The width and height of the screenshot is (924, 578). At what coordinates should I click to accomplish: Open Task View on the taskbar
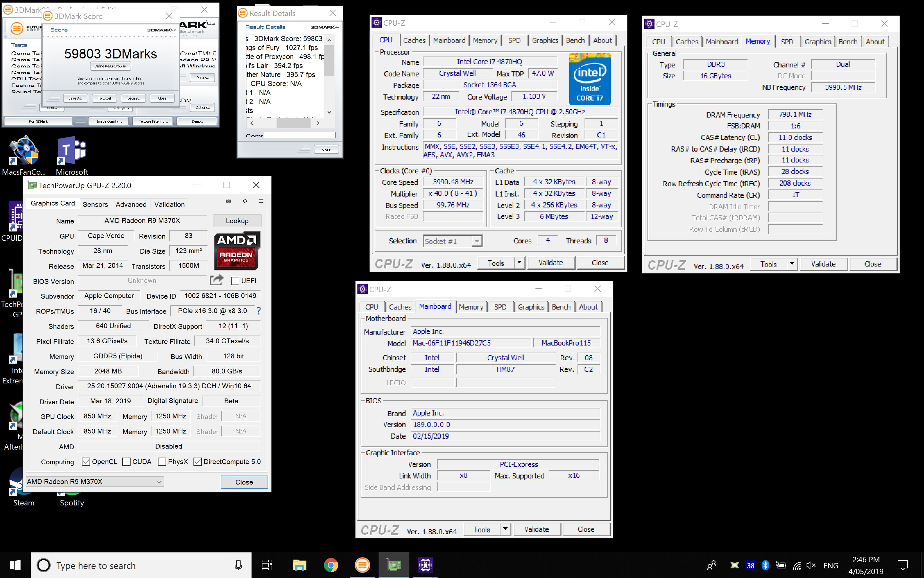(x=267, y=565)
